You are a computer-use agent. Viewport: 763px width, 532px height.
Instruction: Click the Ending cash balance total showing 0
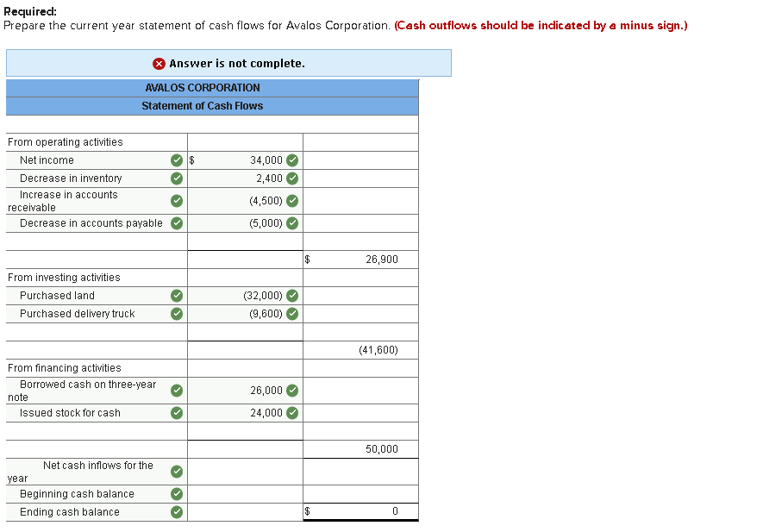pyautogui.click(x=360, y=511)
